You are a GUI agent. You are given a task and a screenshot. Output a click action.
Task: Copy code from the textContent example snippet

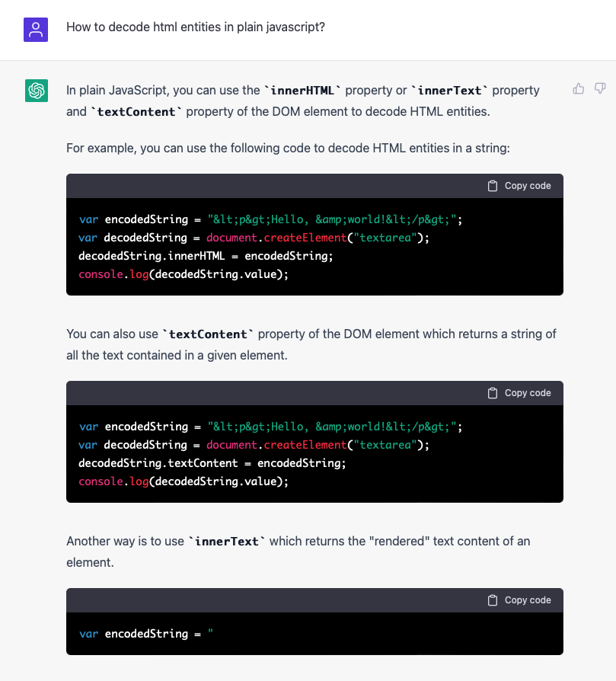pos(519,392)
